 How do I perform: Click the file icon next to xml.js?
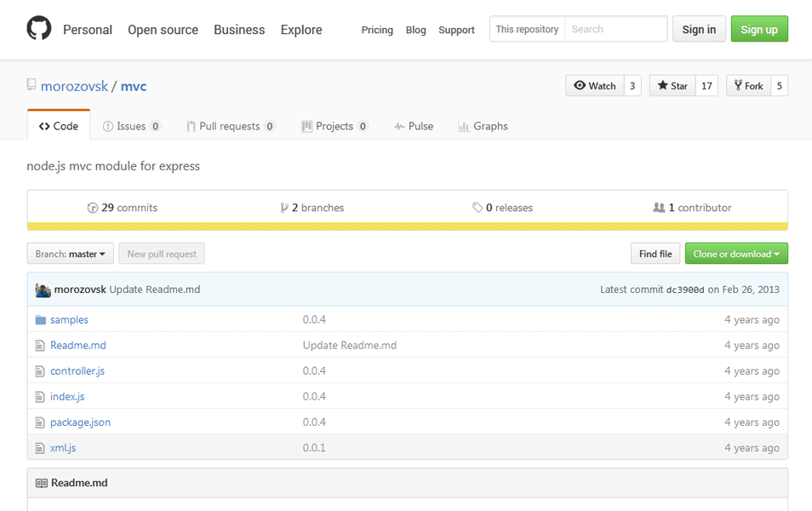click(x=40, y=448)
